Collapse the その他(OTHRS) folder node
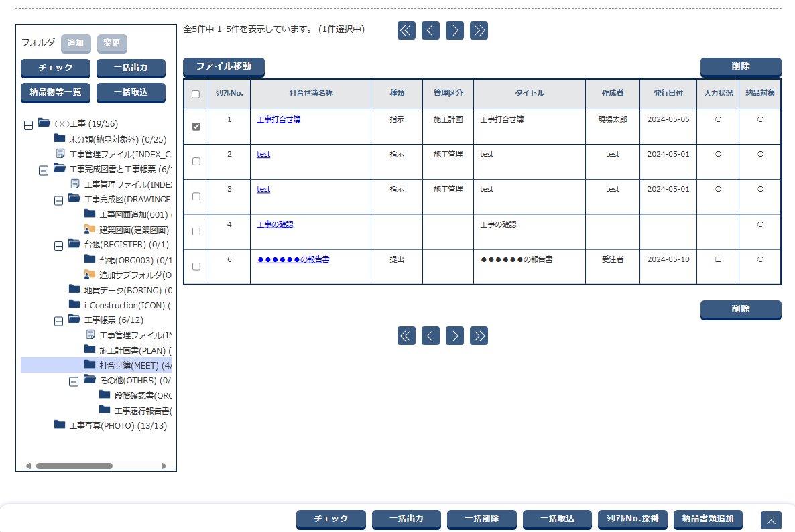Image resolution: width=795 pixels, height=532 pixels. [x=74, y=381]
